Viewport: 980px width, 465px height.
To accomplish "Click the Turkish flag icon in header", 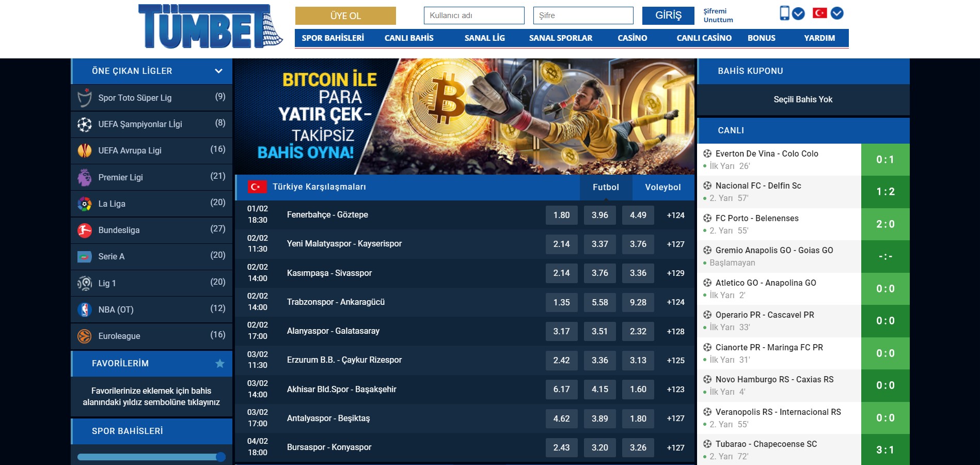I will coord(819,13).
